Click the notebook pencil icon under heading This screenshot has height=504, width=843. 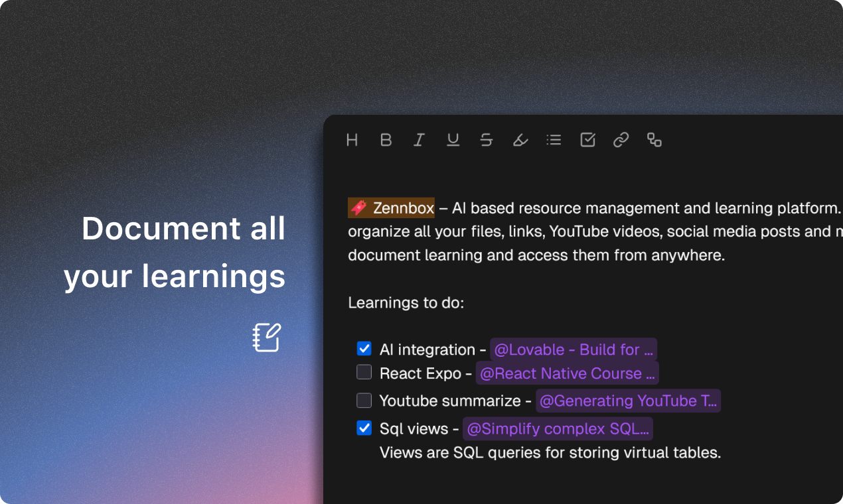click(x=267, y=338)
